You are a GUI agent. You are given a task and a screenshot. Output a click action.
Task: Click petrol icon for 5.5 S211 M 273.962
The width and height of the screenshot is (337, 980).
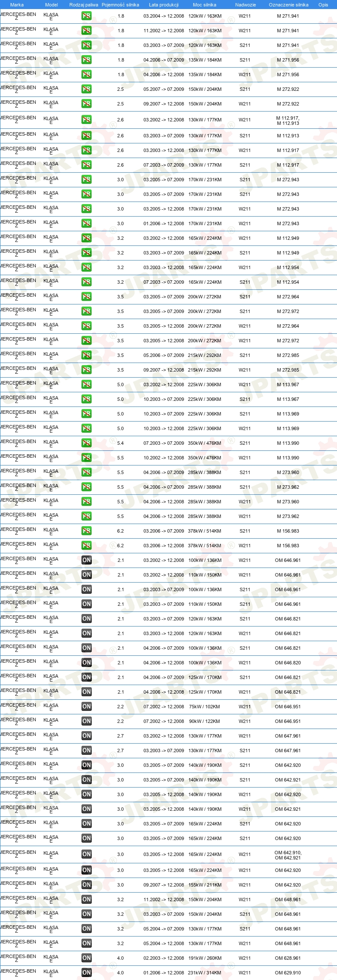point(87,487)
